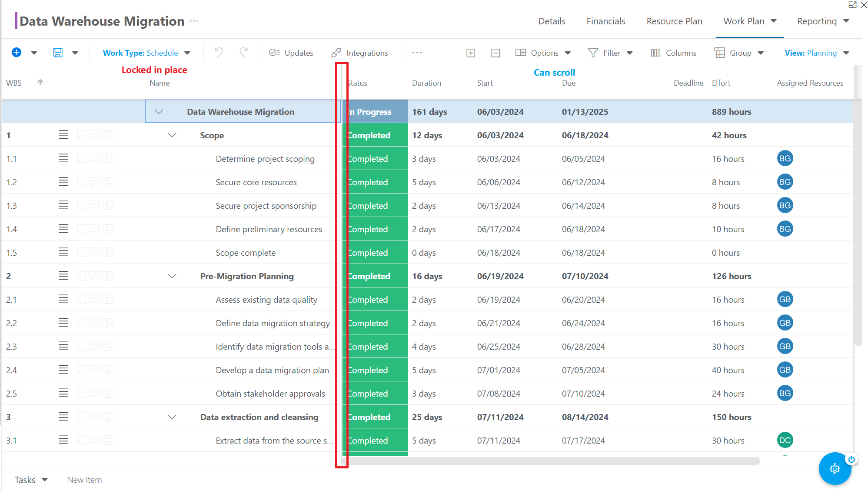Viewport: 868px width, 501px height.
Task: Open the dropdown arrow next to the save icon
Action: 75,53
